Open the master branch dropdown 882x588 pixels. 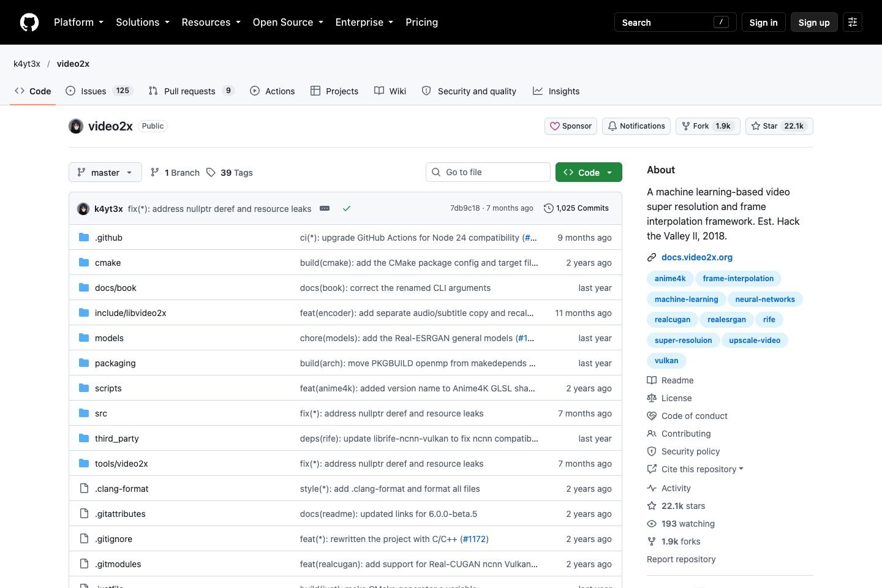click(105, 173)
